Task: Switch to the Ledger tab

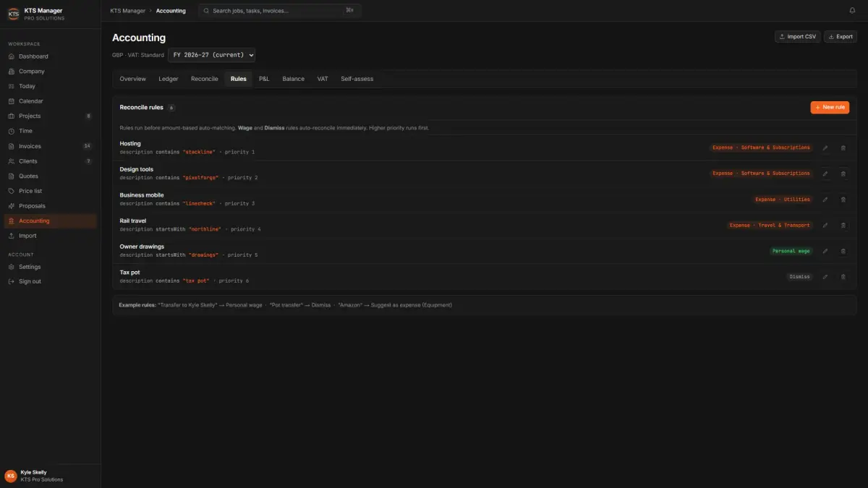Action: coord(169,79)
